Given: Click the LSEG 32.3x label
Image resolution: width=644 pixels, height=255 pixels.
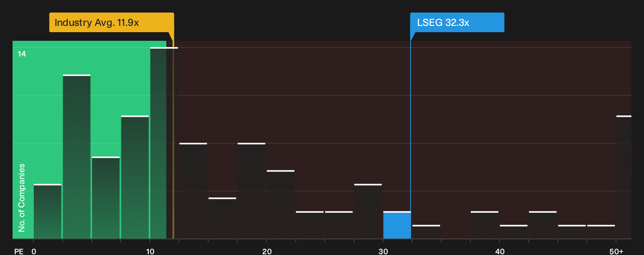Looking at the screenshot, I should pyautogui.click(x=457, y=22).
